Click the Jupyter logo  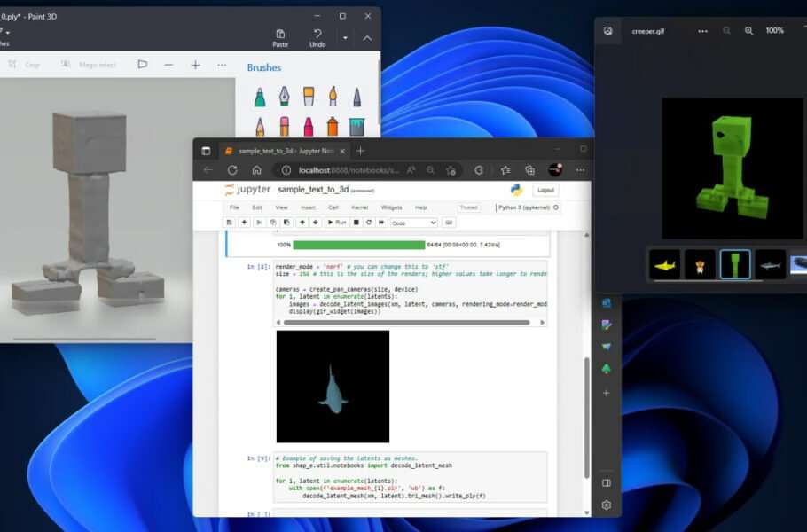(247, 190)
